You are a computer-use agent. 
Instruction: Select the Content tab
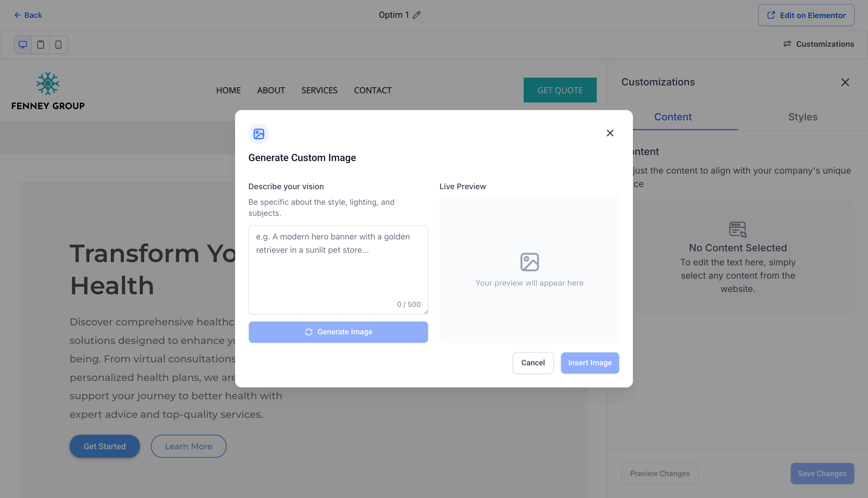[673, 117]
